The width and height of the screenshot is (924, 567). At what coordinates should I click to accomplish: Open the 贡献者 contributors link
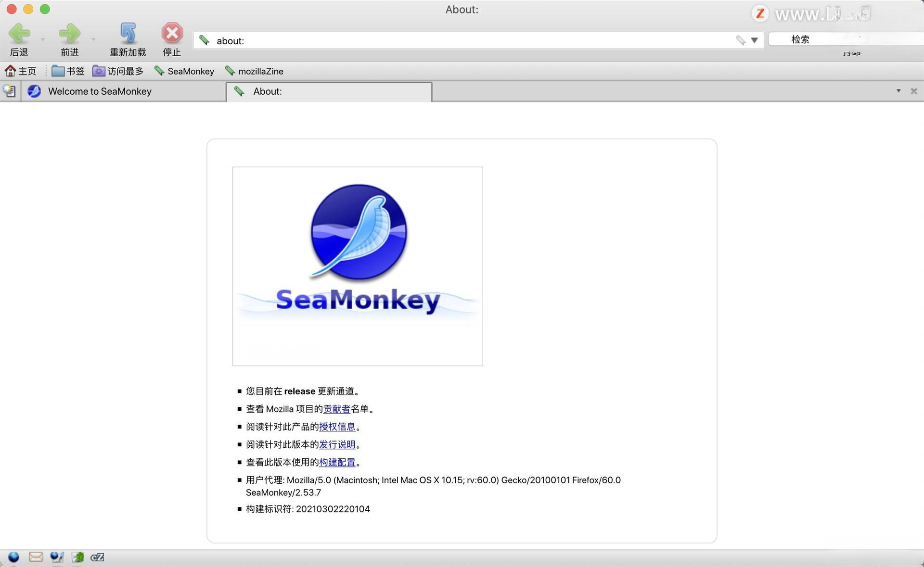pyautogui.click(x=336, y=409)
